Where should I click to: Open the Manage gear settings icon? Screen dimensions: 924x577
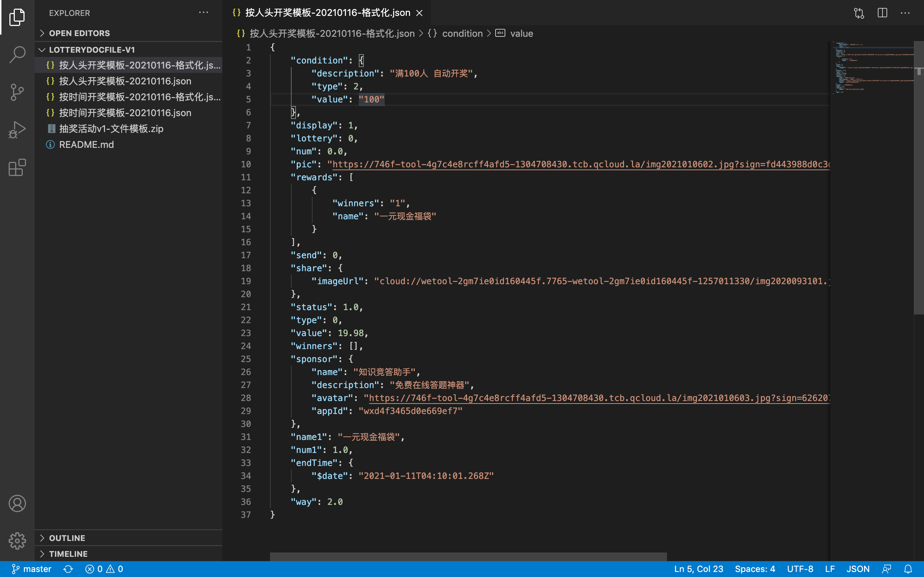[17, 541]
